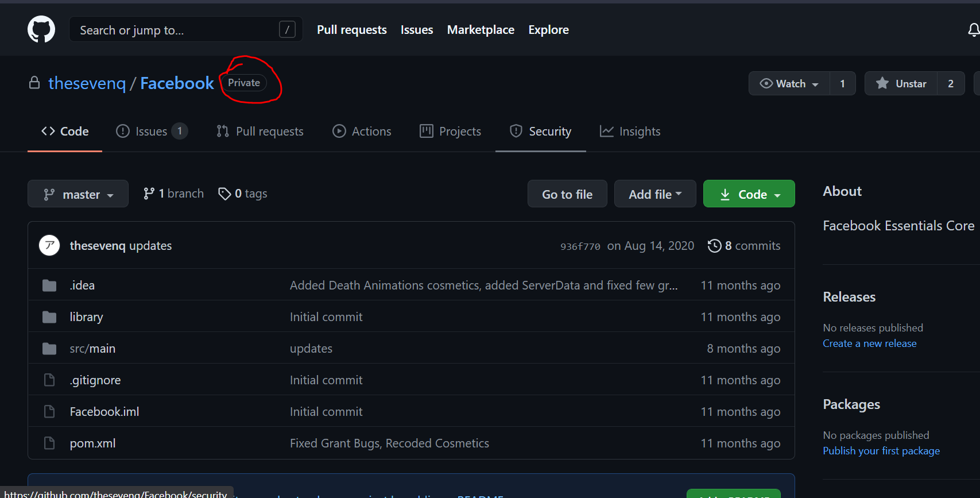Open GitHub home via Octocat logo
Screen dimensions: 980x498
pyautogui.click(x=41, y=29)
